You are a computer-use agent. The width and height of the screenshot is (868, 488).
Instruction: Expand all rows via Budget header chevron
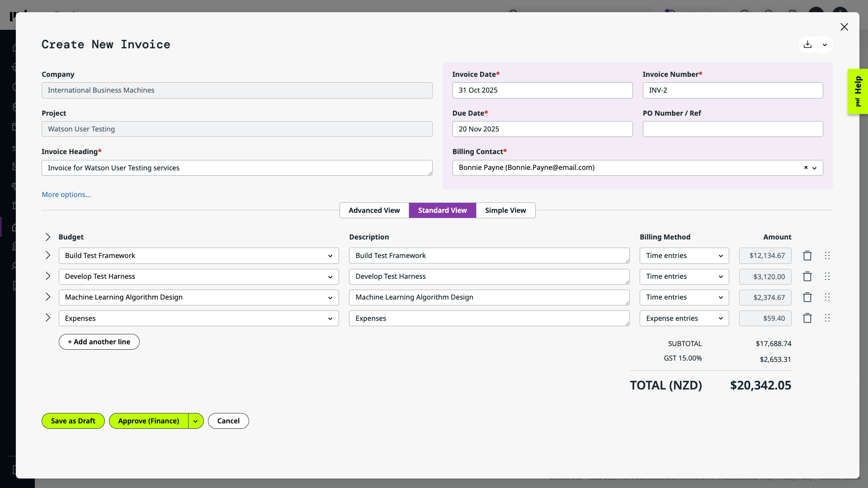tap(48, 237)
